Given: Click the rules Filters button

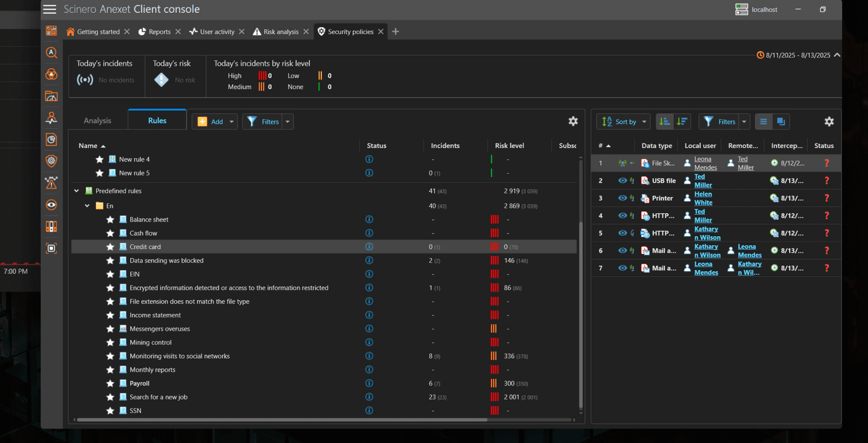Looking at the screenshot, I should pyautogui.click(x=263, y=122).
